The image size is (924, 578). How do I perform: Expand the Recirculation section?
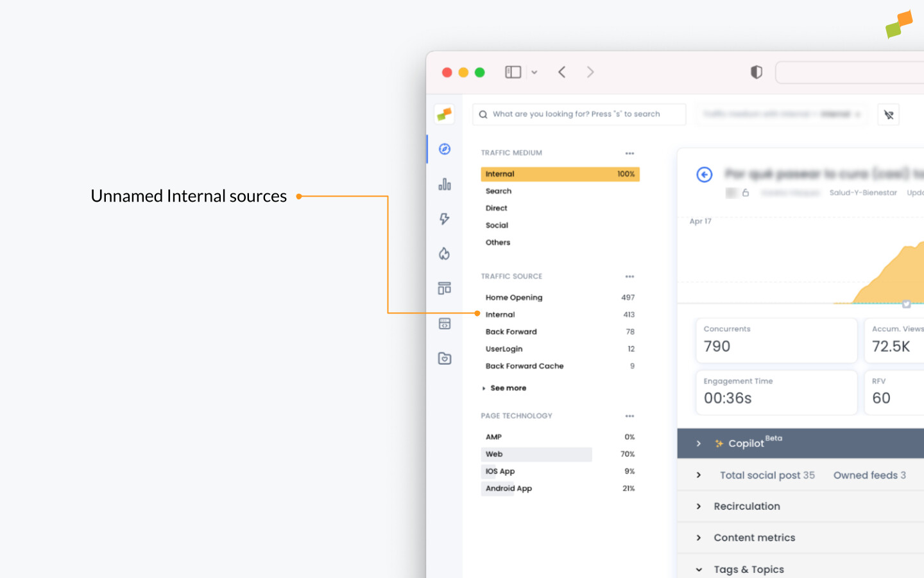pyautogui.click(x=747, y=506)
